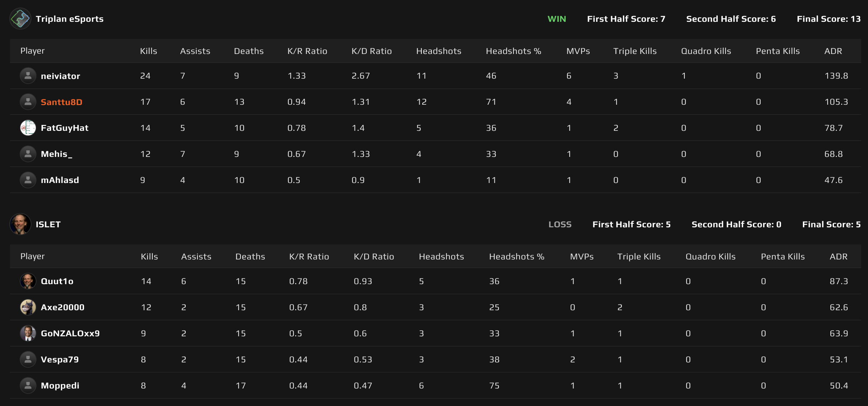Sort by the ADR column header
The width and height of the screenshot is (868, 406).
pos(834,51)
